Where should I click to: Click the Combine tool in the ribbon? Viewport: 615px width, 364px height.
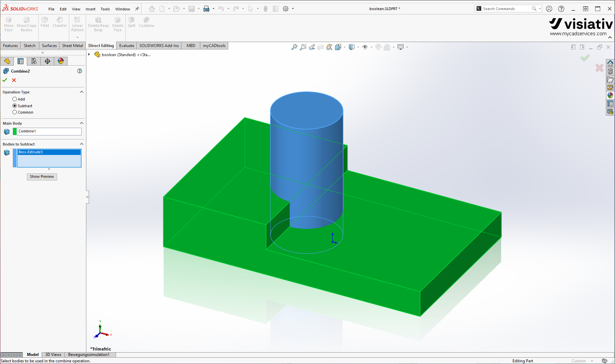pyautogui.click(x=147, y=22)
